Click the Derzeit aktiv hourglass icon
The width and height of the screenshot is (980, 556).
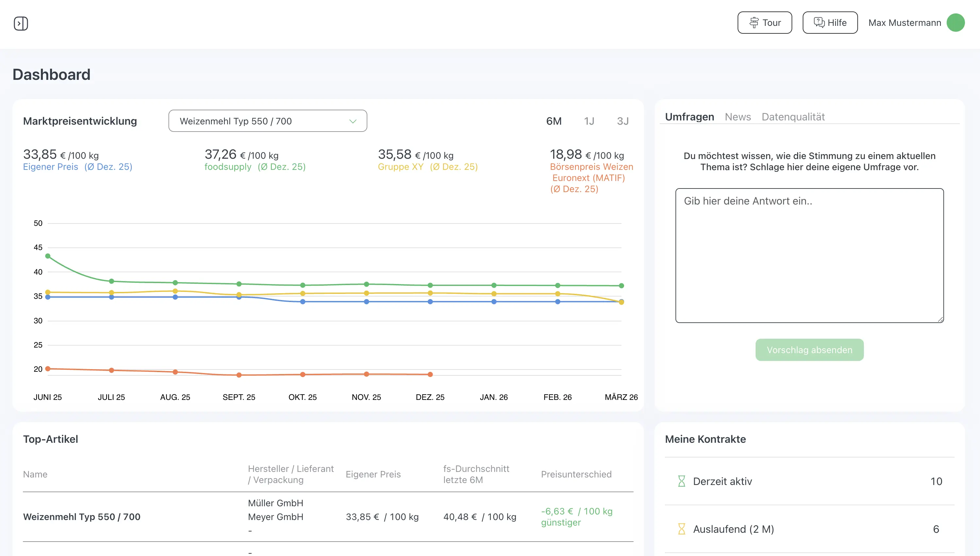click(x=681, y=481)
